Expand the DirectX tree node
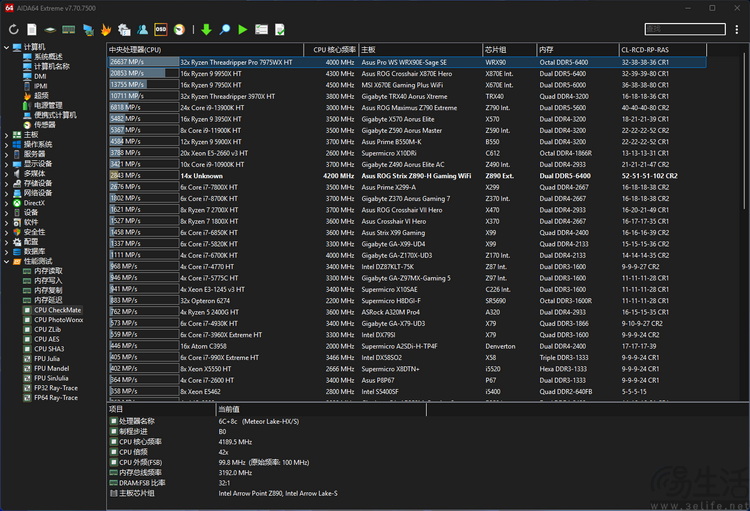The width and height of the screenshot is (750, 511). [6, 203]
